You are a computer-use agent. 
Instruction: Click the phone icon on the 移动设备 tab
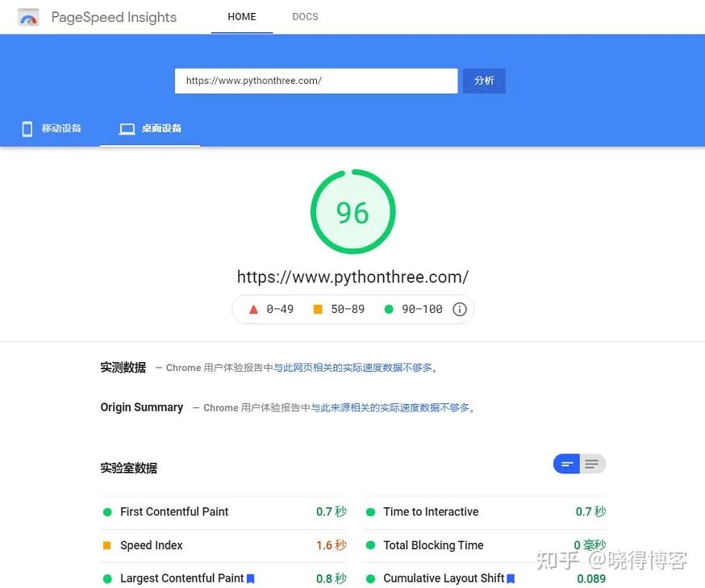tap(27, 128)
